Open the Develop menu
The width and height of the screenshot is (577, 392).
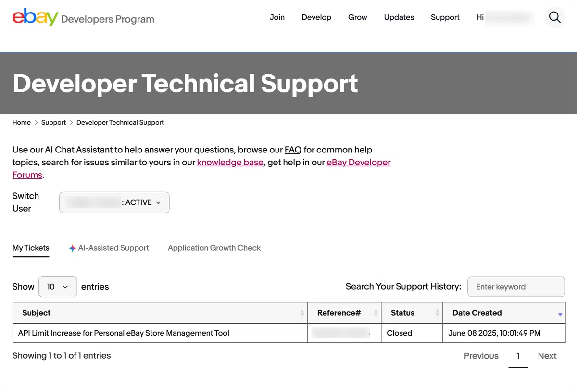click(316, 17)
